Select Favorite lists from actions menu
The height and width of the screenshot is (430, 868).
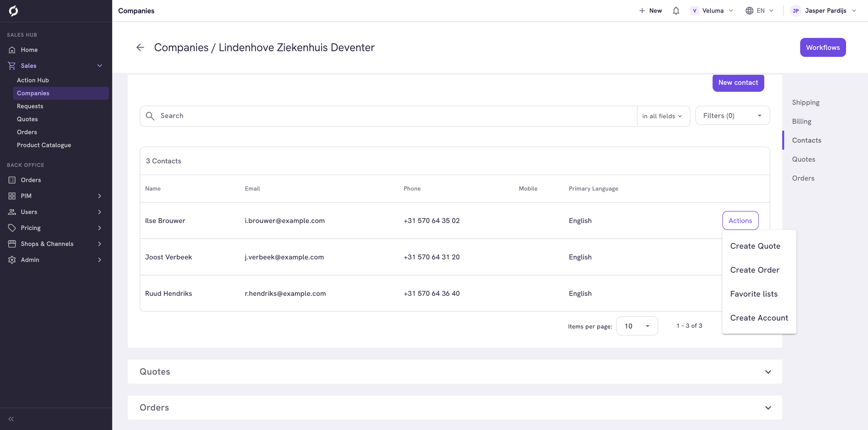click(759, 294)
